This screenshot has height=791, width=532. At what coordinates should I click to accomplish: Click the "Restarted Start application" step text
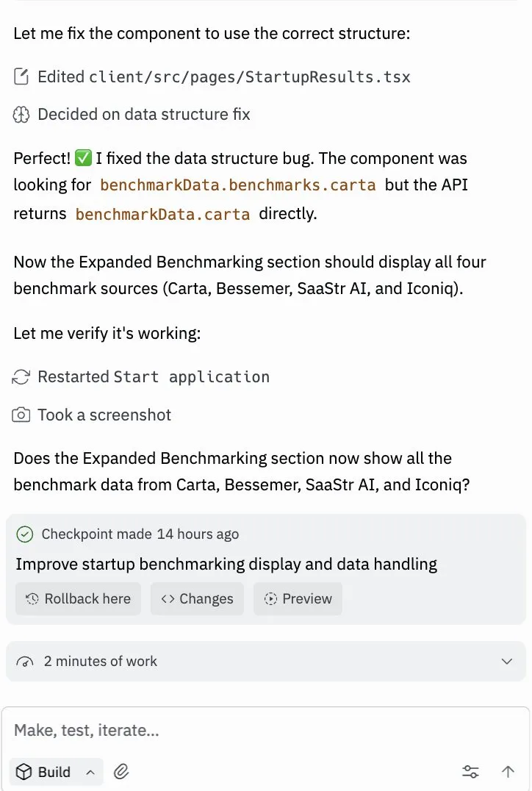(154, 377)
